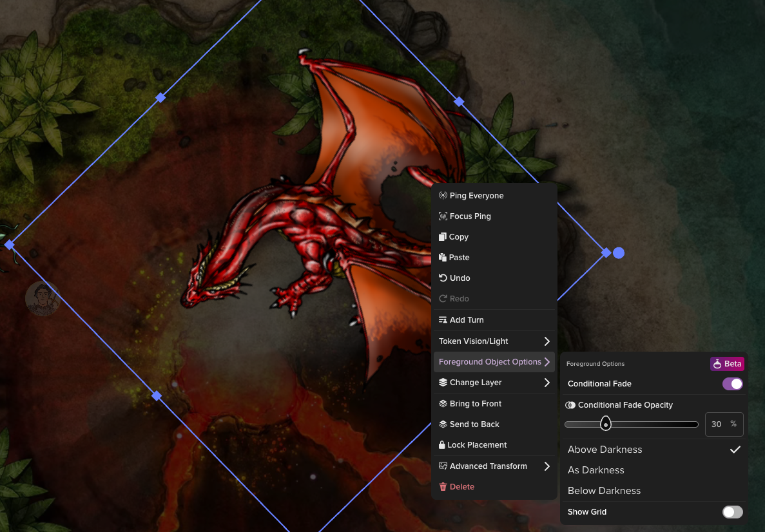Uncheck Above Darkness option
Viewport: 765px width, 532px height.
[735, 450]
